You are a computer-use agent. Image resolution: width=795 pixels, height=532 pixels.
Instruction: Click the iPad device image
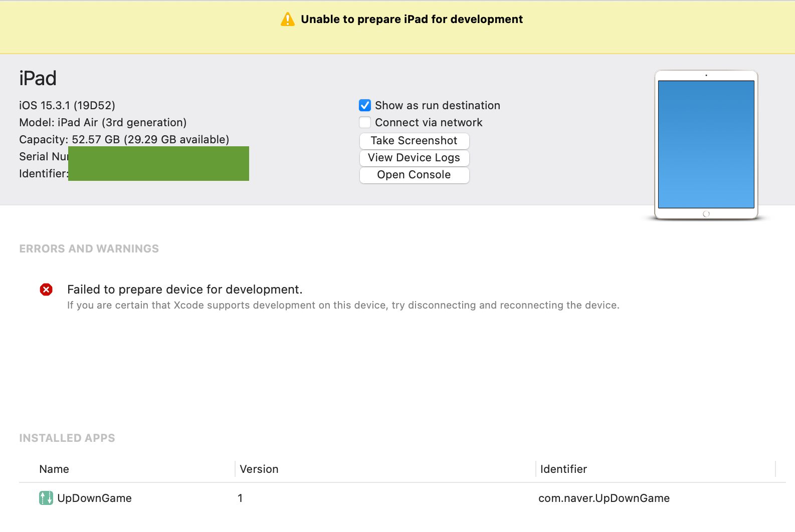coord(706,145)
